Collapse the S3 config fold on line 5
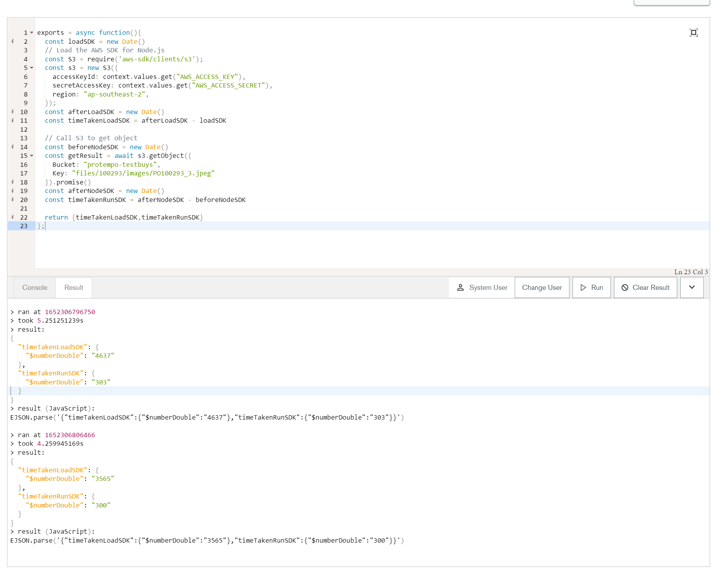Screen dimensions: 728x577 32,68
